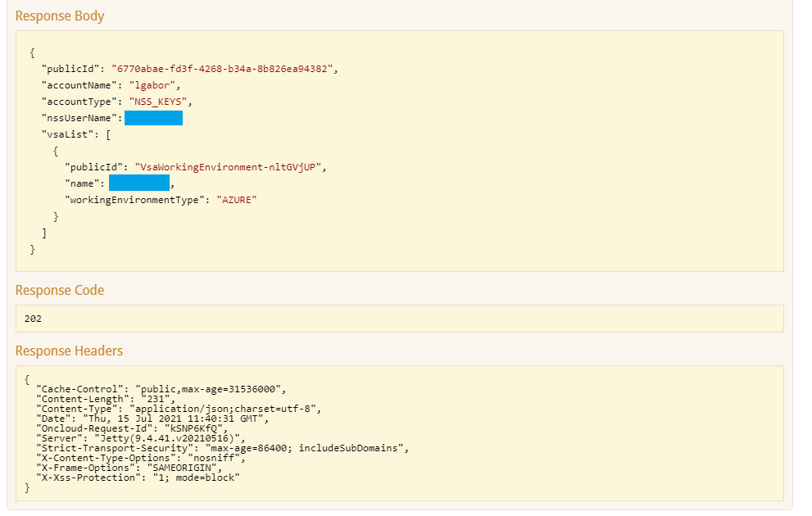Screen dimensions: 812x516
Task: Click the Response Headers heading
Action: (69, 351)
